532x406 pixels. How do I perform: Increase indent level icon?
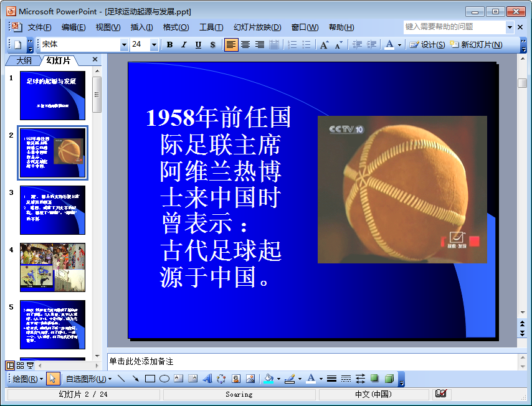click(371, 44)
